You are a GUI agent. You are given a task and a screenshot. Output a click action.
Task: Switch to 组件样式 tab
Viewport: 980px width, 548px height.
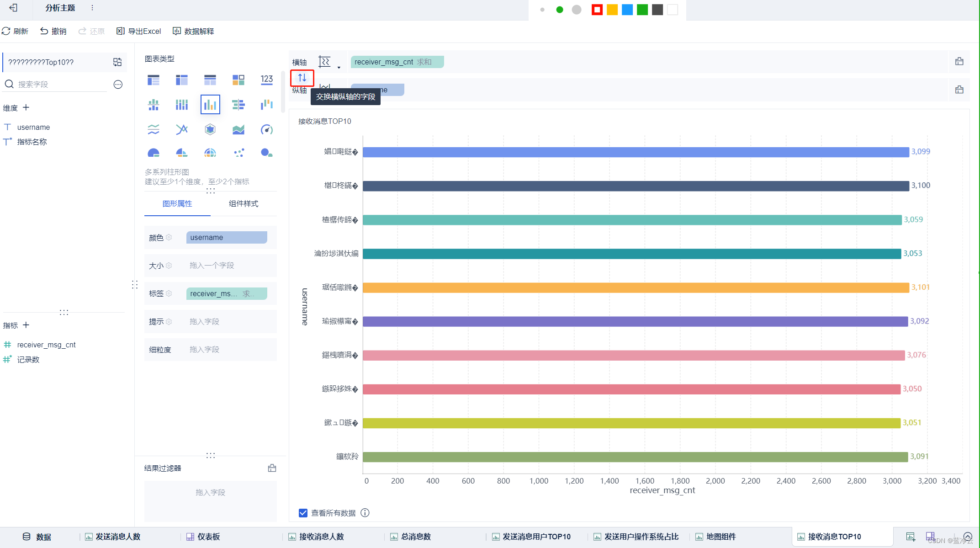(243, 203)
